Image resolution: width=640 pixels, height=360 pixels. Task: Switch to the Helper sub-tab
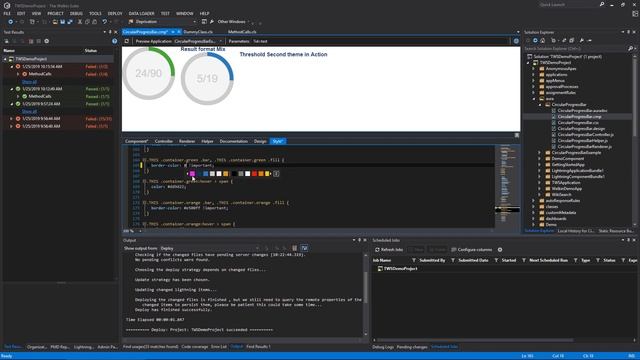(x=207, y=141)
